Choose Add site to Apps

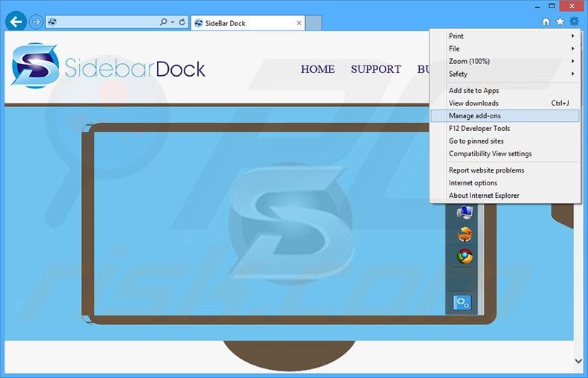click(505, 90)
